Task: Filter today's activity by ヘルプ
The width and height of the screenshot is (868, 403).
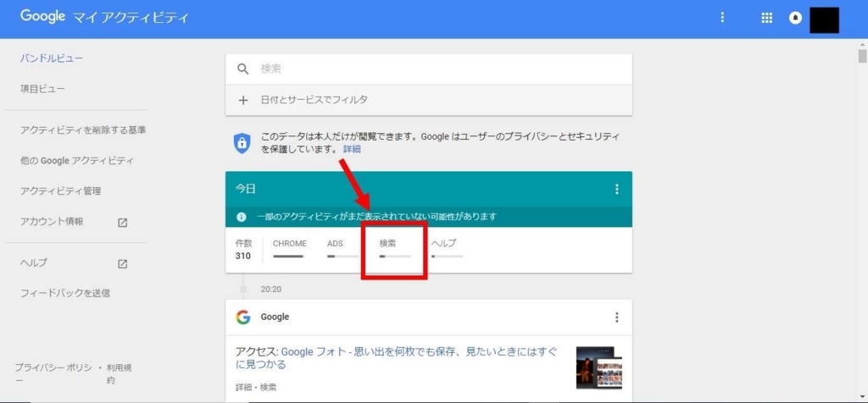Action: point(447,249)
